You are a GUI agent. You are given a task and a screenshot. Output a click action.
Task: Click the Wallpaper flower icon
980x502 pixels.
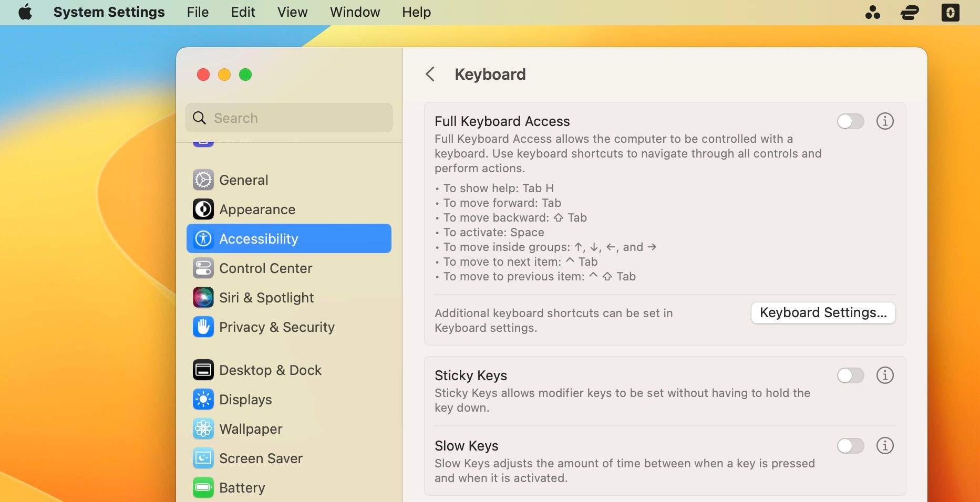point(203,429)
